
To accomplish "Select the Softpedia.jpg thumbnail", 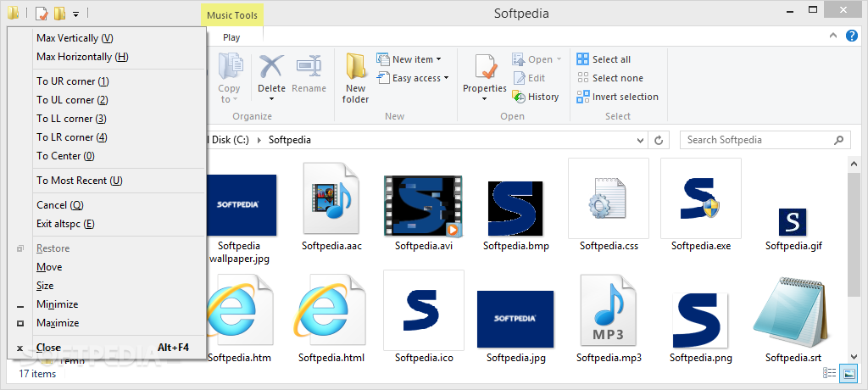I will [x=515, y=319].
